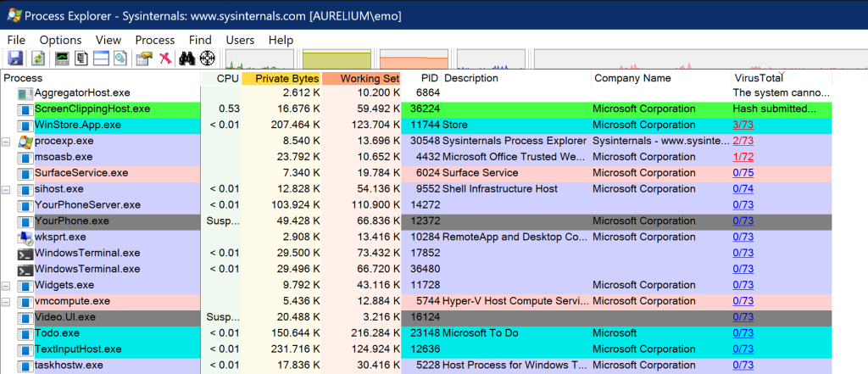Screen dimensions: 868x374
Task: Click the red X Kill Process icon
Action: (x=165, y=58)
